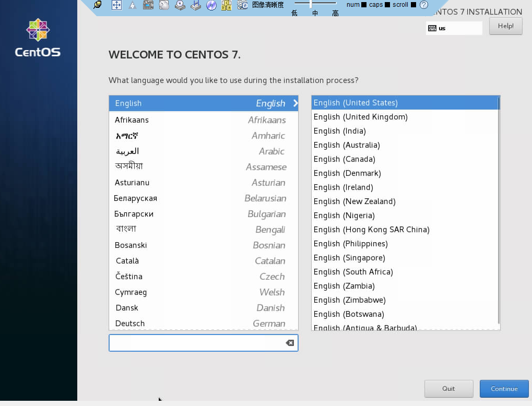Viewport: 532px width, 406px height.
Task: Select Amharic in the language list
Action: 204,136
